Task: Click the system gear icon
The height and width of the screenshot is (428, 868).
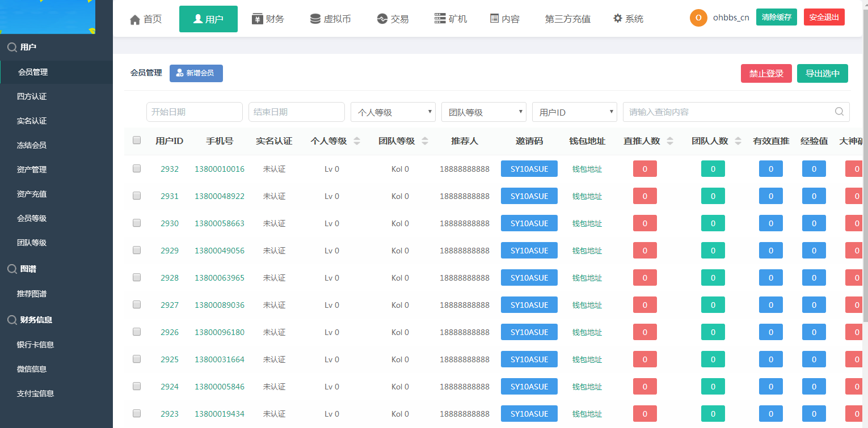Action: point(618,19)
